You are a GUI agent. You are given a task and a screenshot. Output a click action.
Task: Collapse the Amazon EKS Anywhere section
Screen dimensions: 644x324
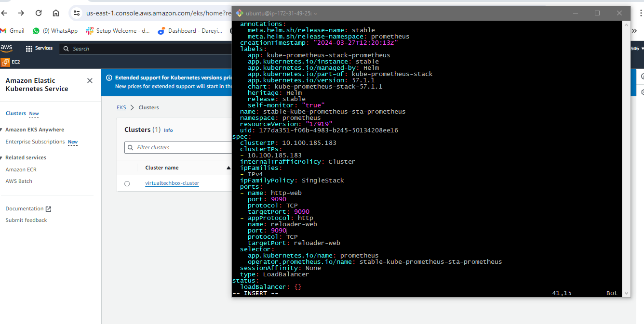[2, 130]
